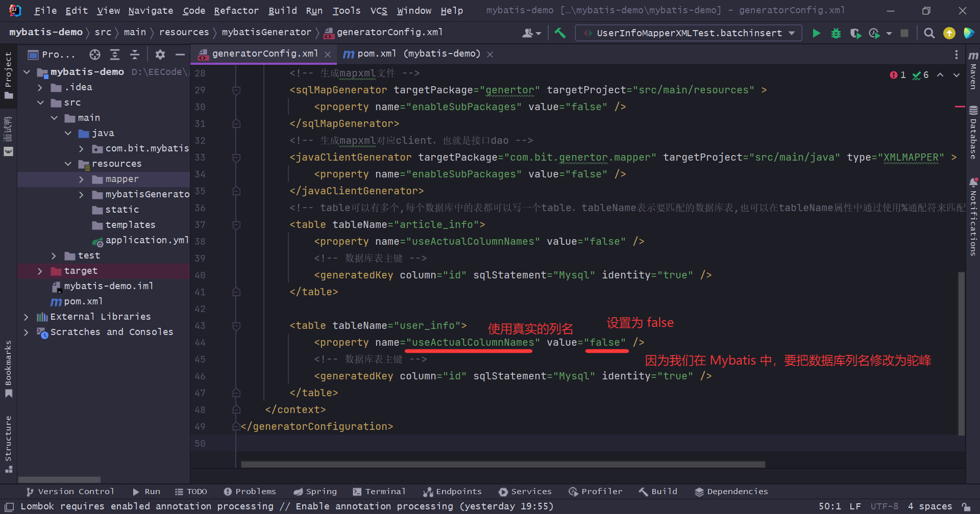Open editor tabs more options menu

(956, 54)
